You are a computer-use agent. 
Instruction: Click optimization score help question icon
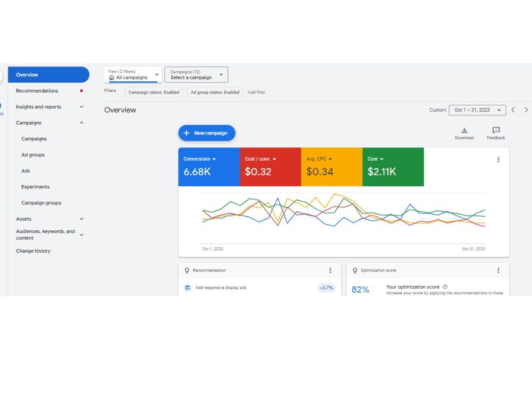tap(445, 287)
